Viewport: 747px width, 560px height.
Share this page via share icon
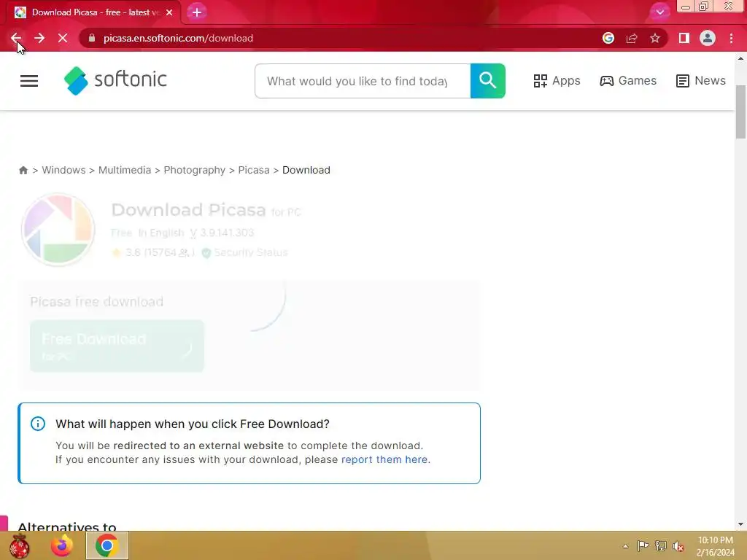[632, 38]
